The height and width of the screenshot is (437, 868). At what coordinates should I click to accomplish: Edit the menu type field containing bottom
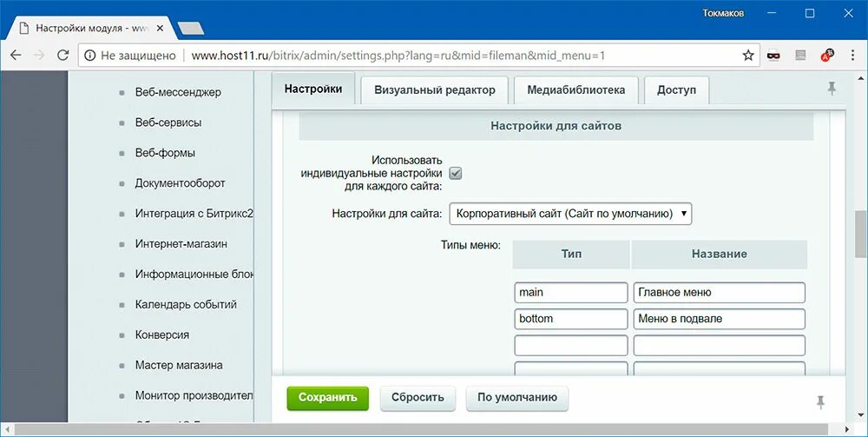point(571,319)
